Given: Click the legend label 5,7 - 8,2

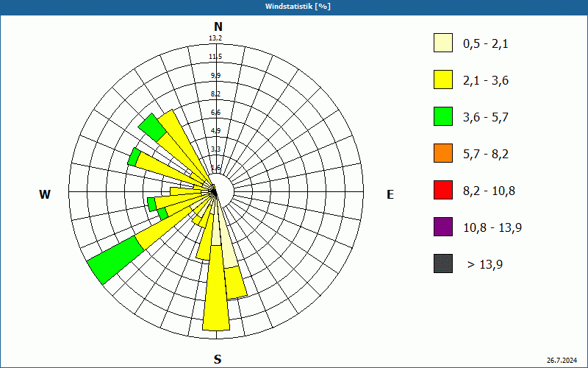Looking at the screenshot, I should pos(486,155).
